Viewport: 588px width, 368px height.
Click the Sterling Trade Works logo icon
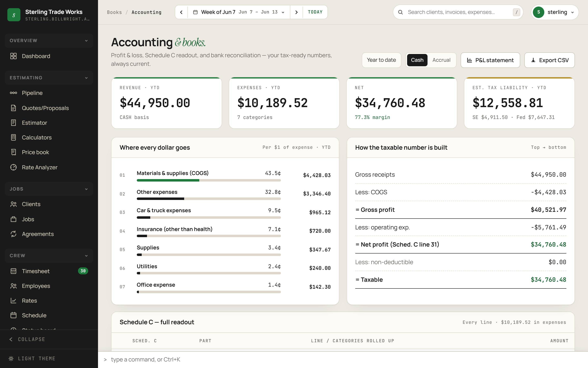point(14,15)
